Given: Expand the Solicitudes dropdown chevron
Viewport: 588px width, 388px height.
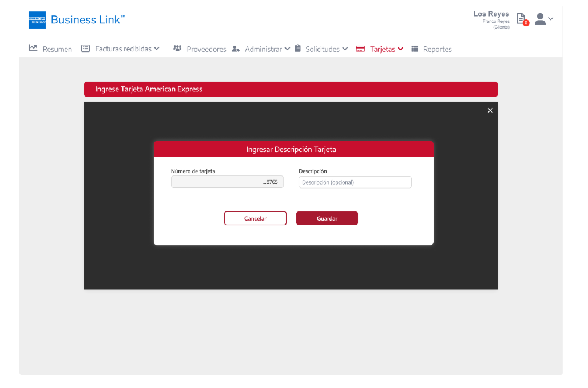Looking at the screenshot, I should 345,49.
